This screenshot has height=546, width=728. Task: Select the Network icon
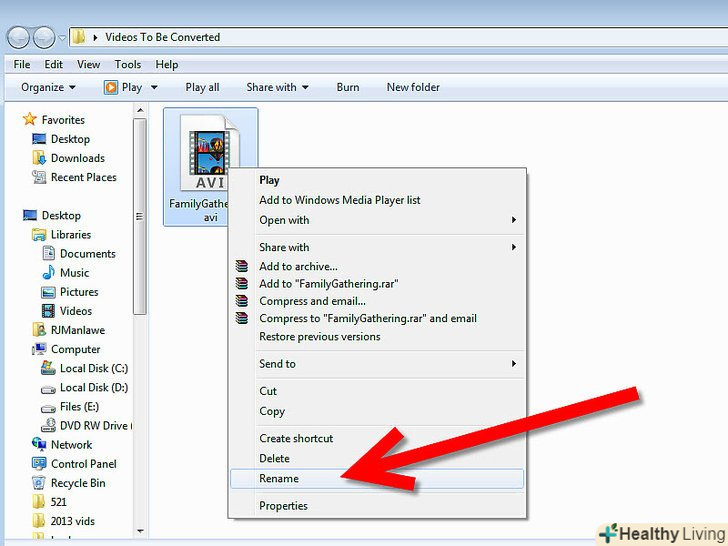coord(39,444)
